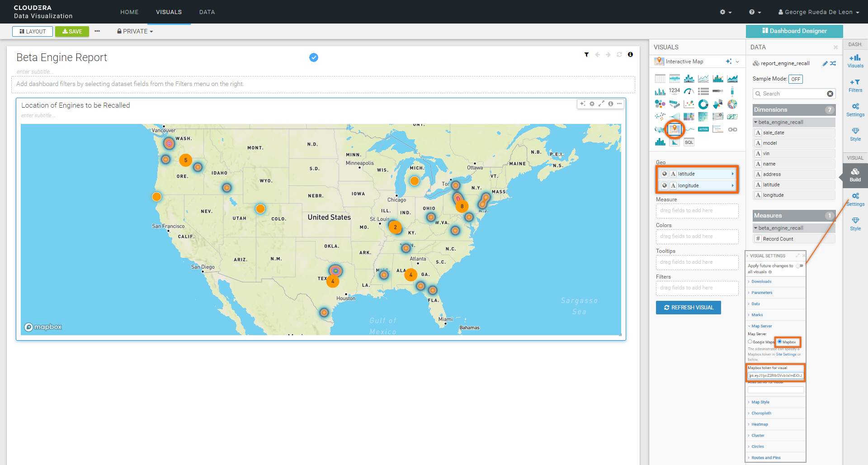The width and height of the screenshot is (868, 465).
Task: Expand the Parameters settings section
Action: tap(762, 293)
